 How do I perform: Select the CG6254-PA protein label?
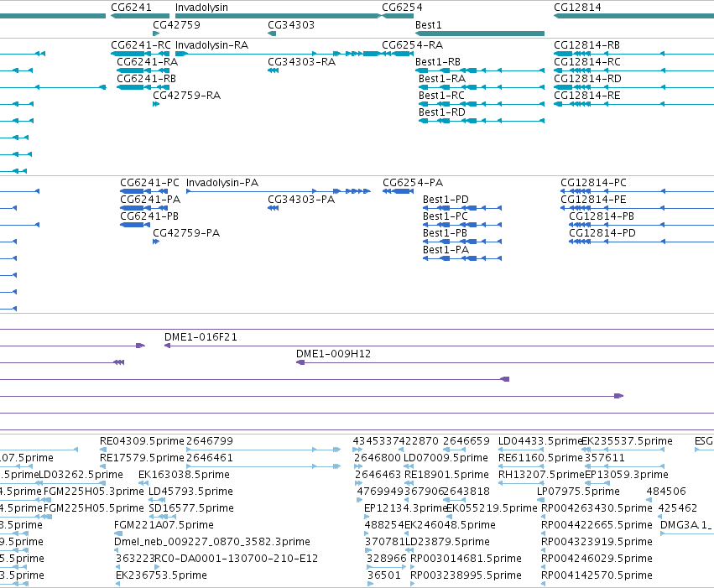[413, 183]
